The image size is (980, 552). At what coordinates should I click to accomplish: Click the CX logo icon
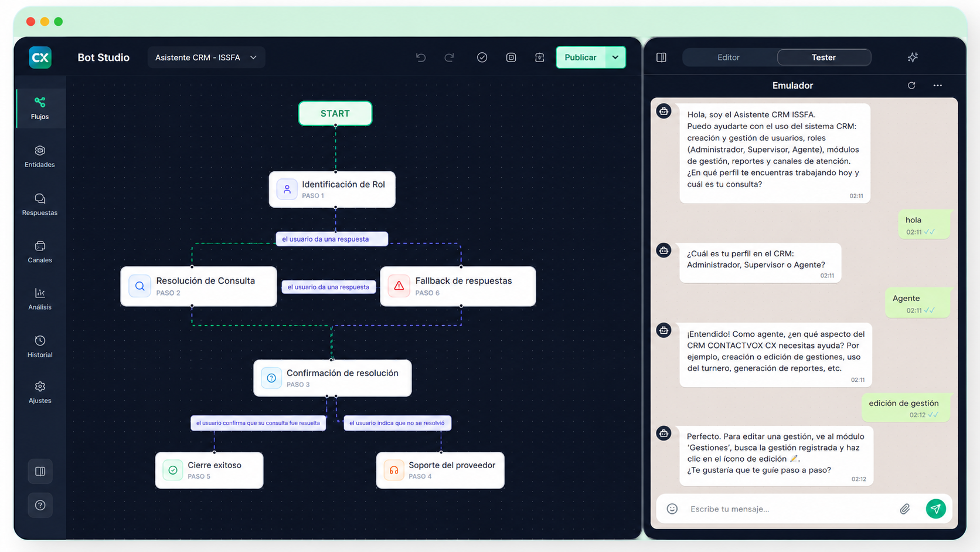click(x=40, y=57)
